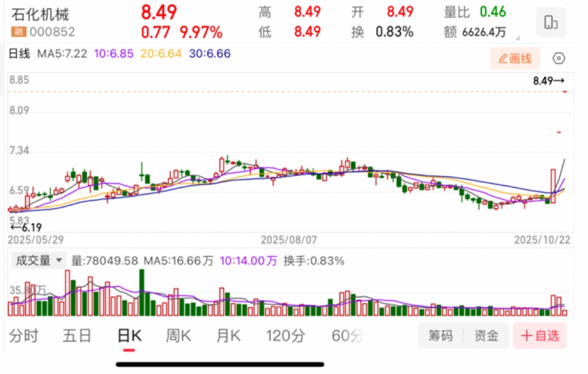Switch to 60分 tab
Image resolution: width=588 pixels, height=374 pixels.
pos(348,336)
